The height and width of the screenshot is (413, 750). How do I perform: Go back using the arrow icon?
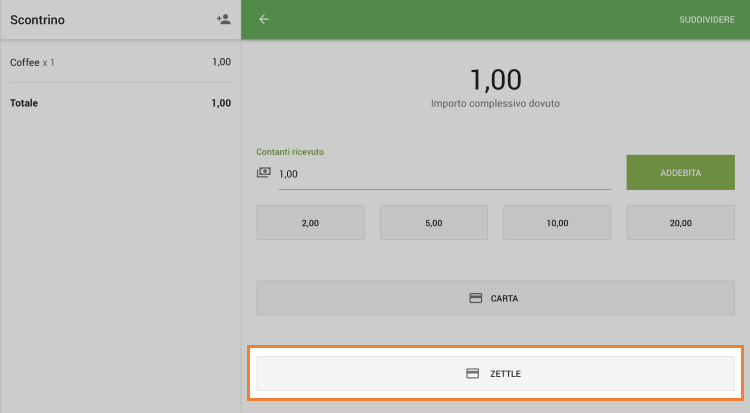(264, 19)
